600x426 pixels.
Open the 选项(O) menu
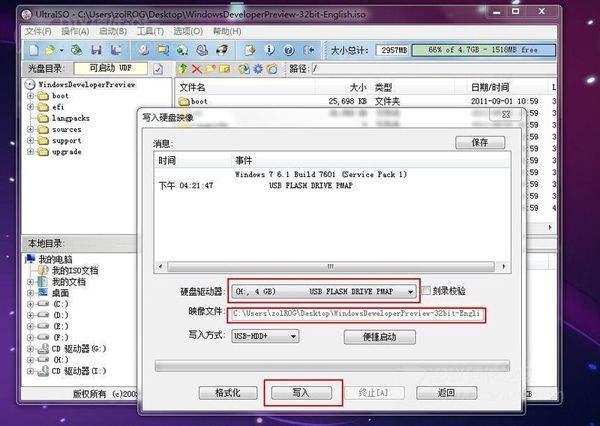(188, 31)
